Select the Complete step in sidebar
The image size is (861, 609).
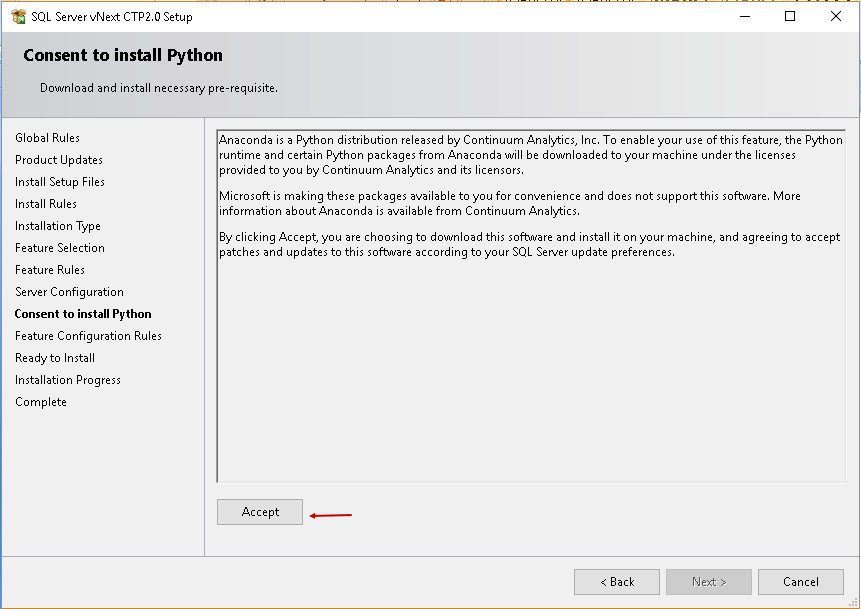[x=41, y=402]
